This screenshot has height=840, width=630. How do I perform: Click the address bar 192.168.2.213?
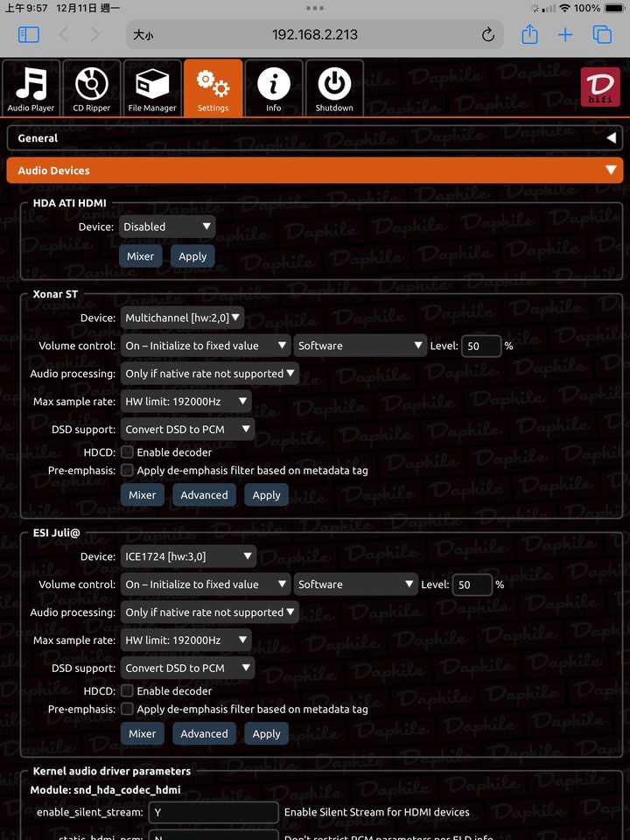[x=314, y=35]
